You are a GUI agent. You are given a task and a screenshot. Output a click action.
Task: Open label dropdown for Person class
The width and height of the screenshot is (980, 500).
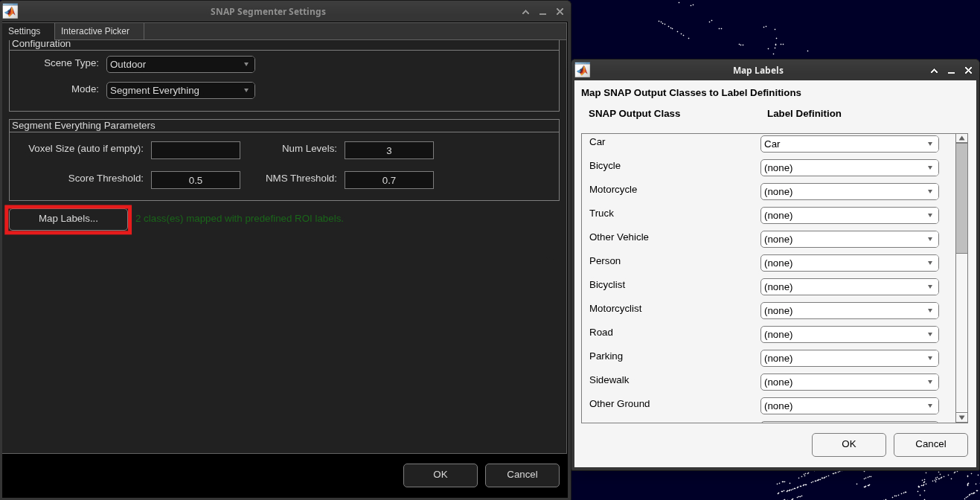[x=850, y=263]
